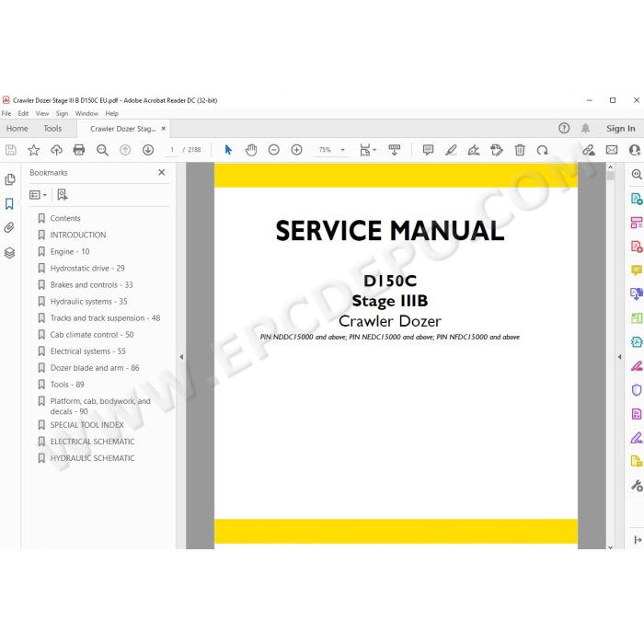Open the Window menu
This screenshot has height=644, width=644.
pyautogui.click(x=86, y=113)
